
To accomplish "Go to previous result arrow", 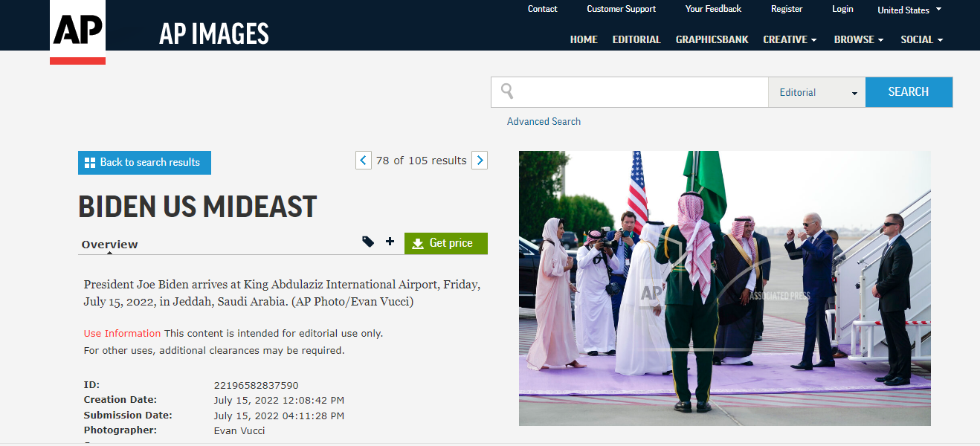I will [363, 161].
